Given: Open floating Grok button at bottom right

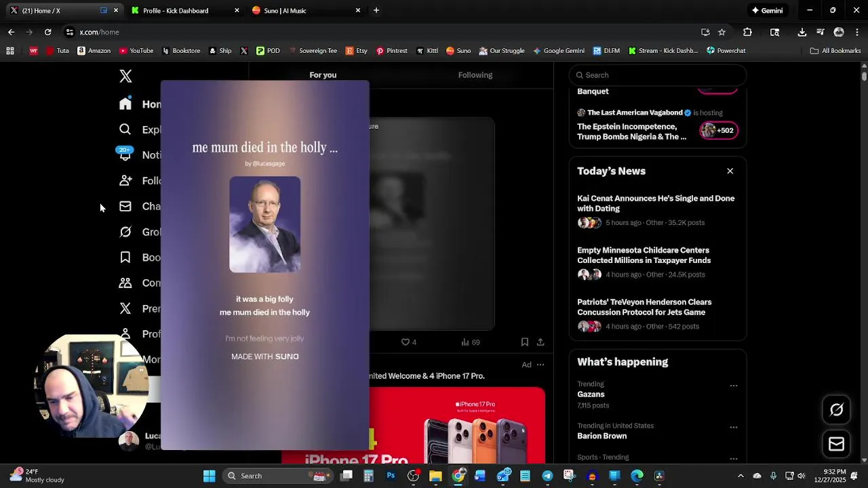Looking at the screenshot, I should [836, 409].
